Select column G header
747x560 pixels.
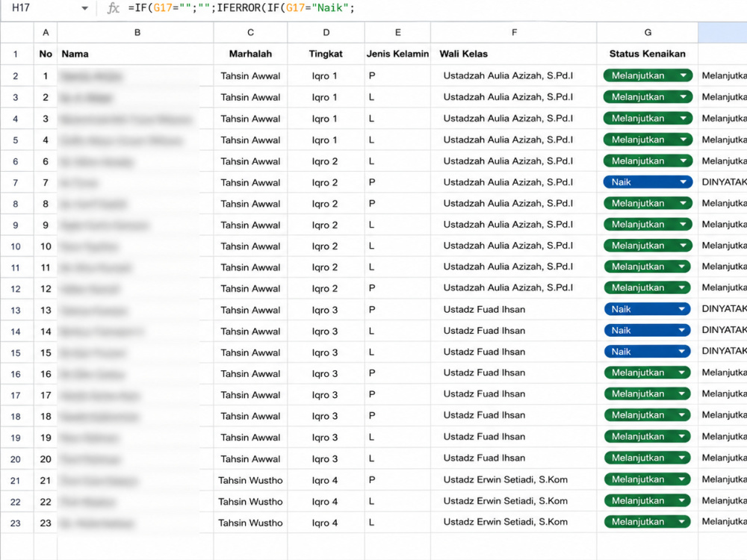[648, 32]
